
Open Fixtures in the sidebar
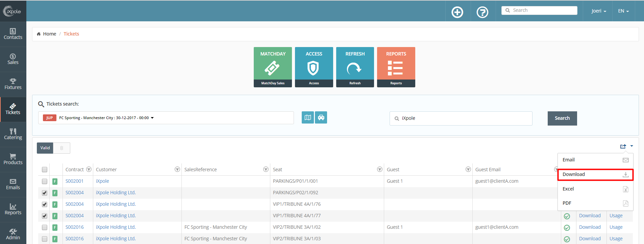pos(13,84)
